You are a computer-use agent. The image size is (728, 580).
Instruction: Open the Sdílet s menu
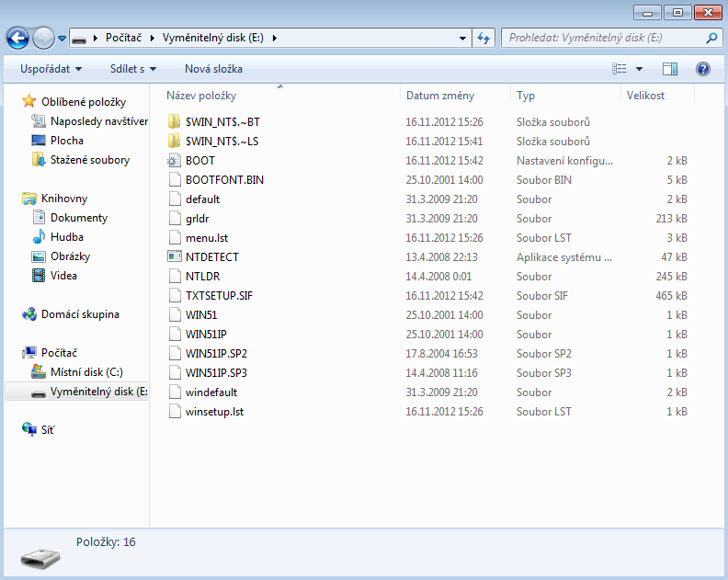(x=133, y=69)
